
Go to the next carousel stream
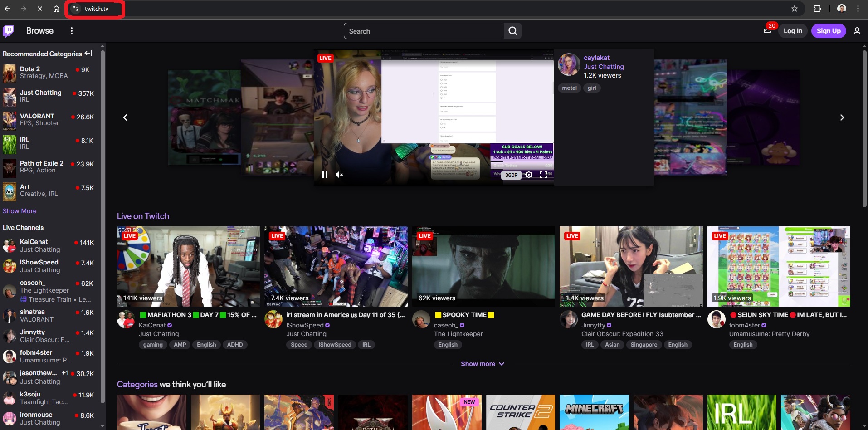[842, 117]
